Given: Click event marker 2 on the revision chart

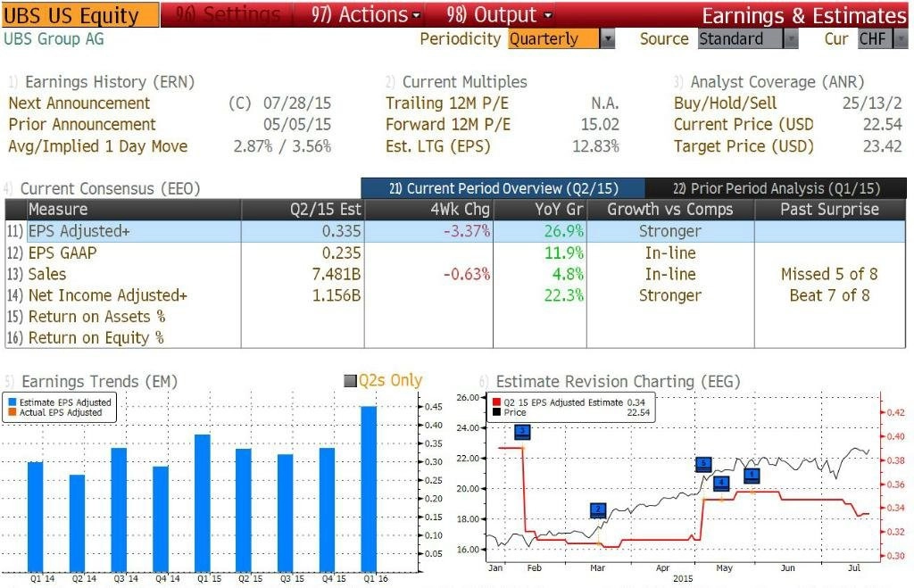Looking at the screenshot, I should tap(598, 511).
